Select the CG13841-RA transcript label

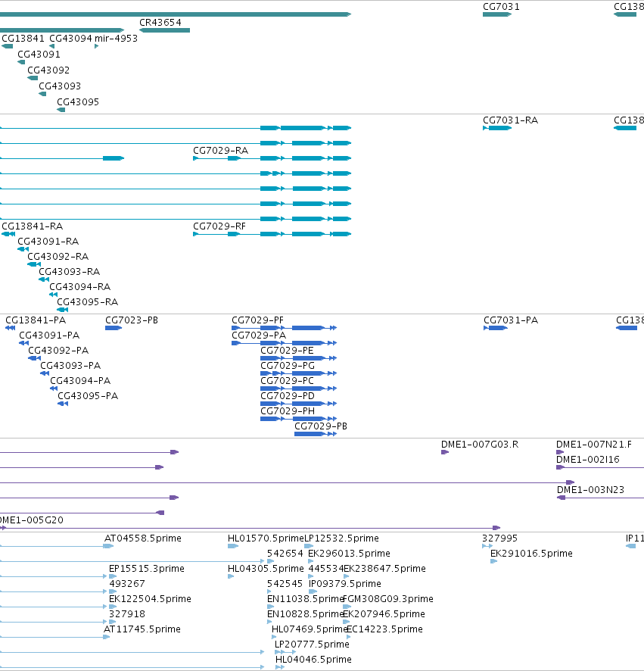32,226
